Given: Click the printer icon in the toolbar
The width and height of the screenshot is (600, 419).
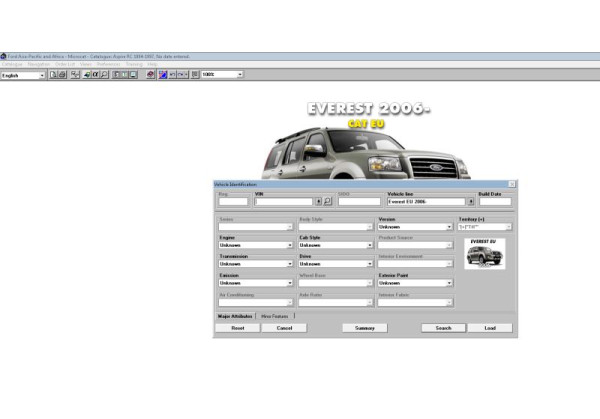Looking at the screenshot, I should coord(63,75).
